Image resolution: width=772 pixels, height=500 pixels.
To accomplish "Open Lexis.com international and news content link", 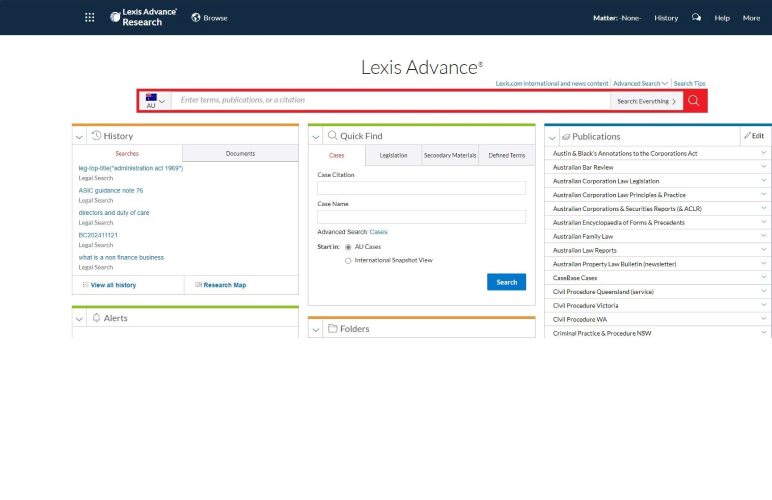I will (x=552, y=84).
